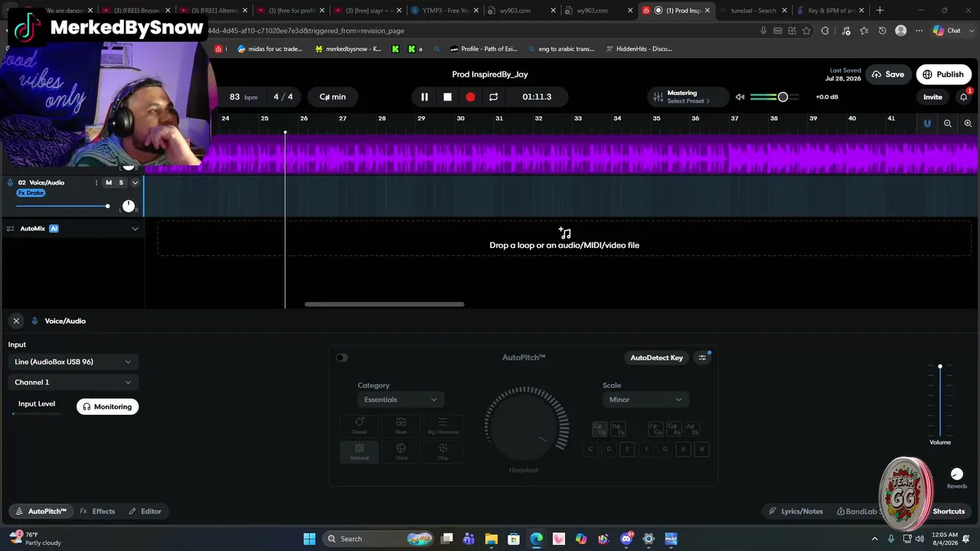
Task: Click the horizontal timeline scrollbar
Action: click(384, 305)
